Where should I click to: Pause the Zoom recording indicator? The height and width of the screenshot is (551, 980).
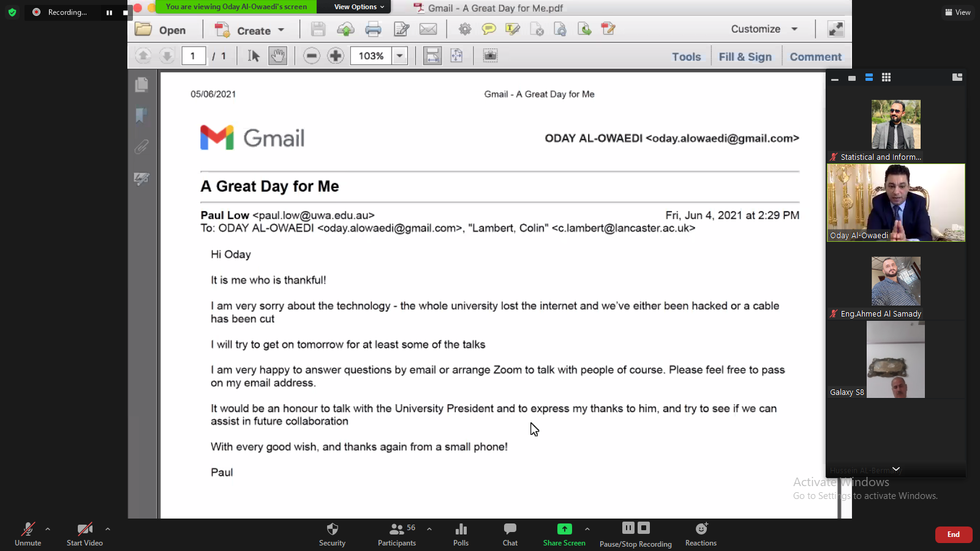coord(109,12)
